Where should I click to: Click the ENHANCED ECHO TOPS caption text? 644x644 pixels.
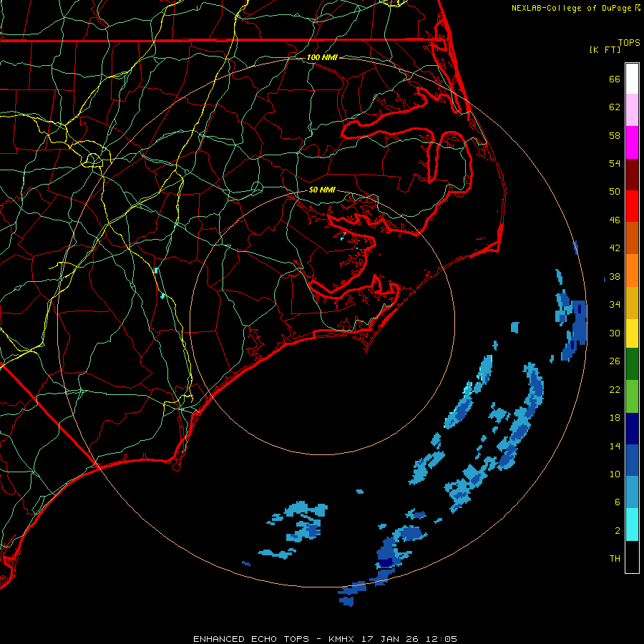pyautogui.click(x=250, y=639)
